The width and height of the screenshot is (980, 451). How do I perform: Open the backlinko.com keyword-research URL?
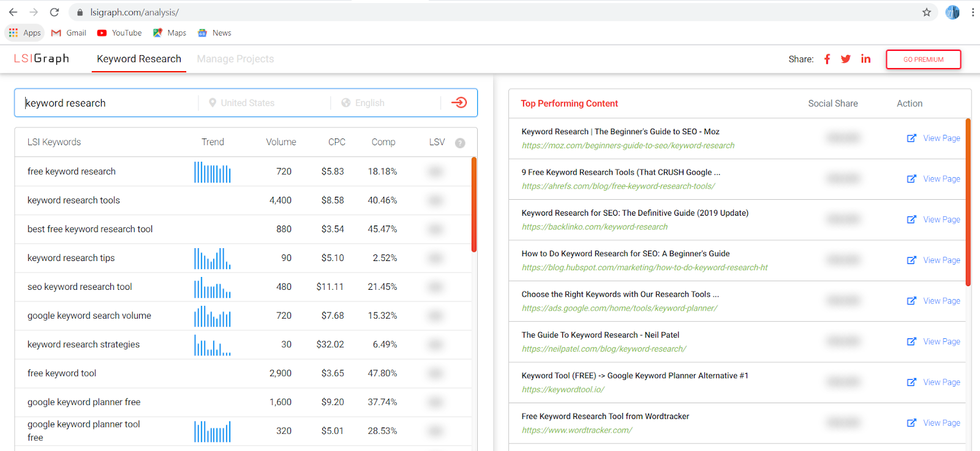click(x=594, y=227)
